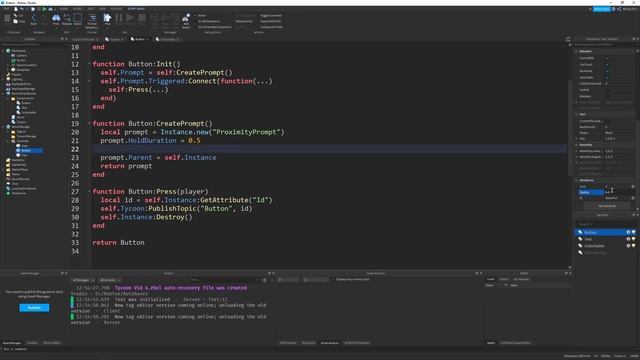Collapse the Behavior section in Properties
This screenshot has width=640, height=360.
576,51
